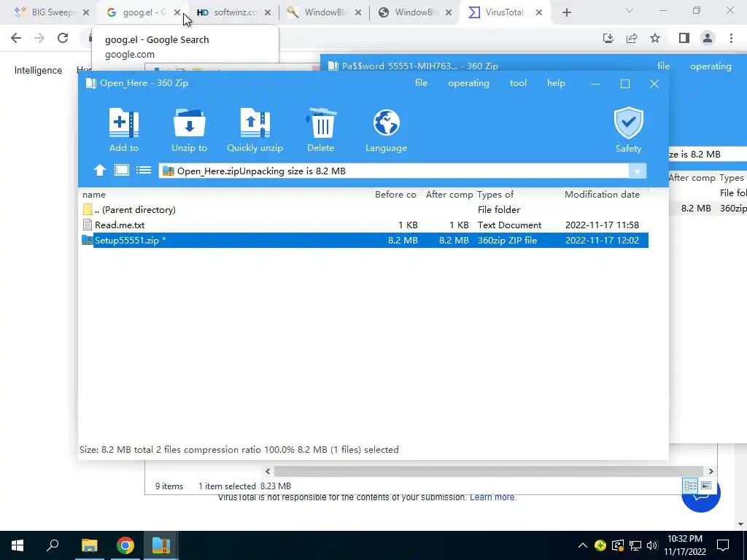Open the tab search chevron
Viewport: 747px width, 560px height.
tap(630, 10)
